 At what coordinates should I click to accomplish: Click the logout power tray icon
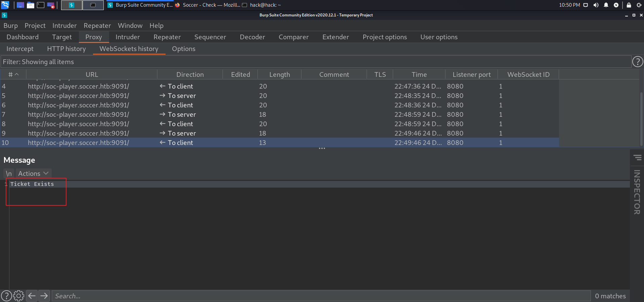[639, 5]
